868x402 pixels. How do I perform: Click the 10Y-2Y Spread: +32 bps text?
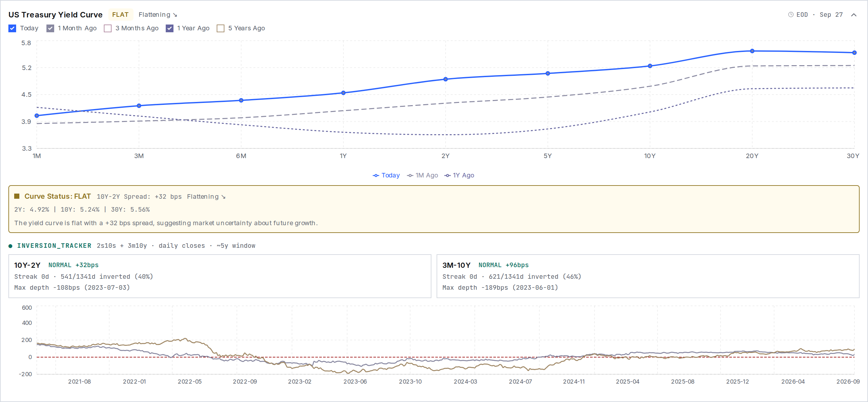pyautogui.click(x=139, y=196)
